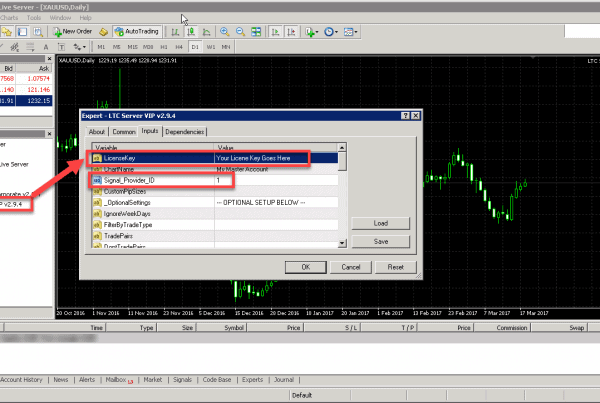Confirm the dialog with OK
600x403 pixels.
[305, 267]
